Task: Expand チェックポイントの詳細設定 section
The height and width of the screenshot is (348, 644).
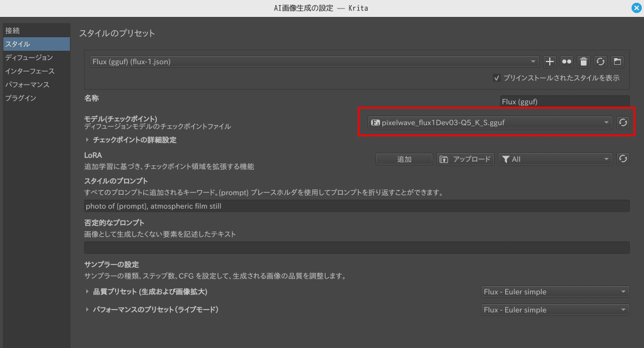Action: tap(131, 140)
